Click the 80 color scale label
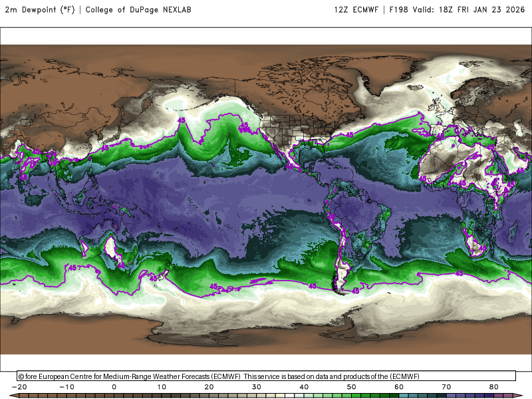The width and height of the screenshot is (532, 399). pyautogui.click(x=494, y=387)
